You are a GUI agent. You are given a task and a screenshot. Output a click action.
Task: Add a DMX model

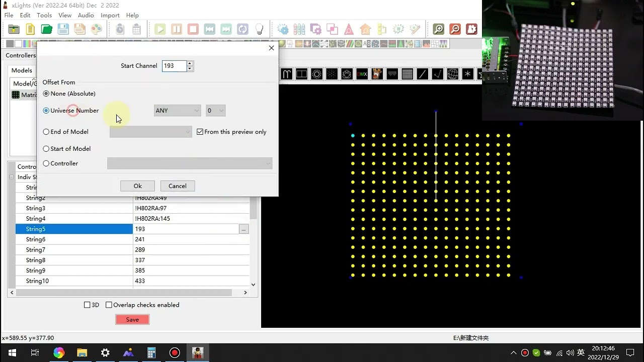(362, 74)
